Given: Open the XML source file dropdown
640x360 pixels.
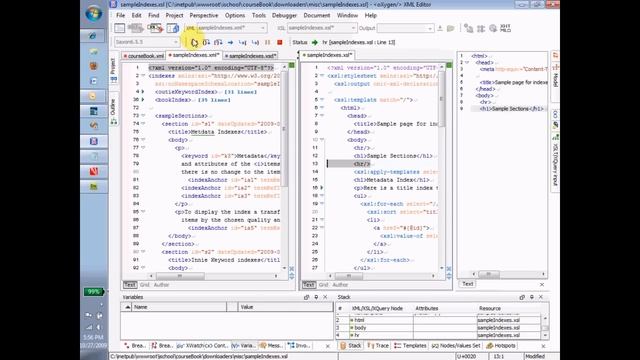Looking at the screenshot, I should [x=263, y=28].
